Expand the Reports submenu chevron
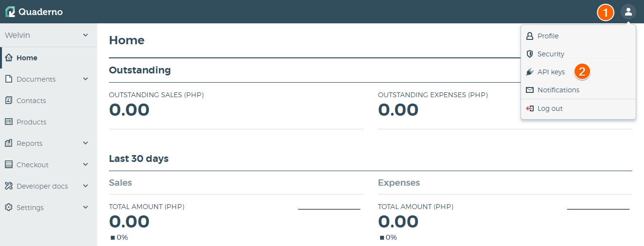The height and width of the screenshot is (246, 644). (x=86, y=143)
